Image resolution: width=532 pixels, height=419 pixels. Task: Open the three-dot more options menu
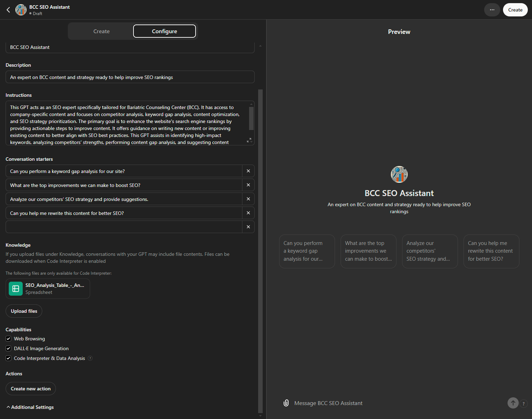coord(492,10)
